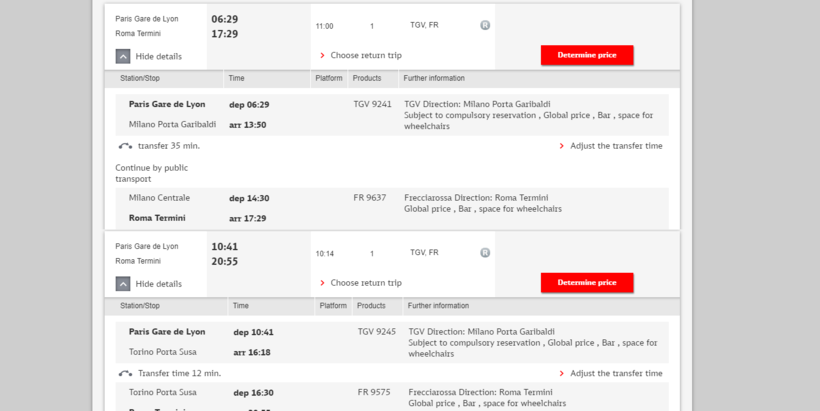This screenshot has width=820, height=411.
Task: Collapse details of the 10:41 trip
Action: [123, 284]
